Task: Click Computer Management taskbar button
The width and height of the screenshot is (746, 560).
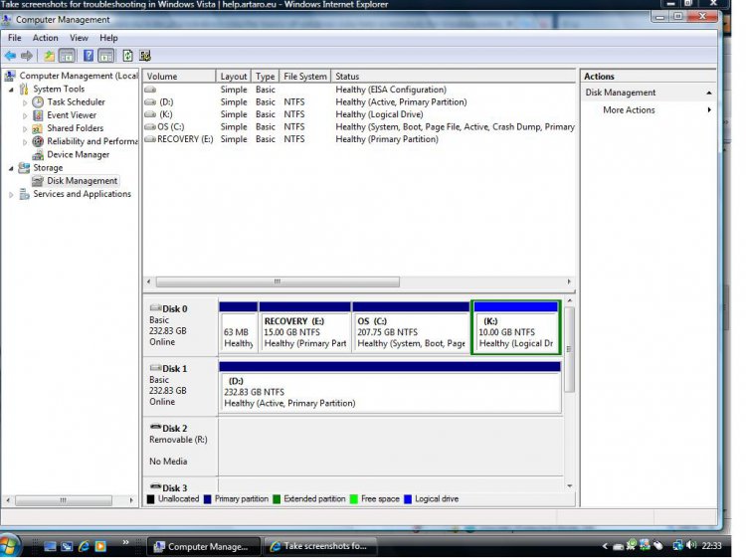Action: point(204,547)
